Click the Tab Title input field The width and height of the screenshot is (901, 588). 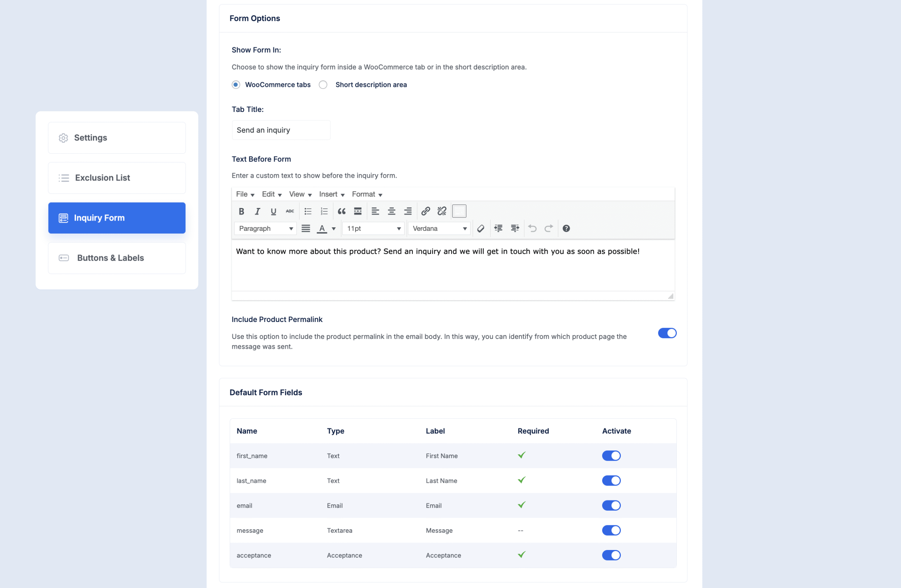point(281,130)
